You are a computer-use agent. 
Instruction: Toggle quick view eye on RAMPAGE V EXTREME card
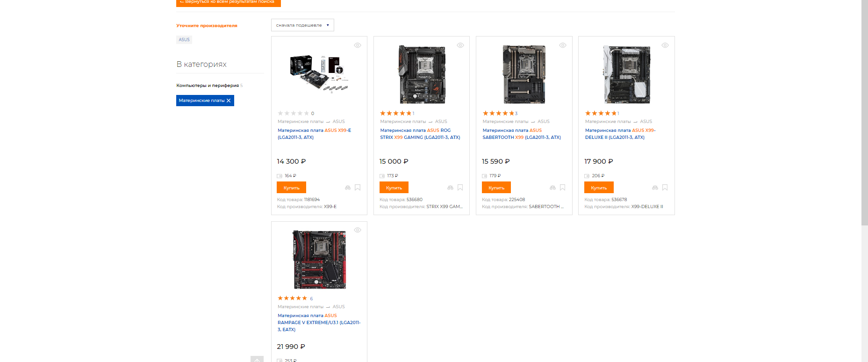click(x=358, y=230)
